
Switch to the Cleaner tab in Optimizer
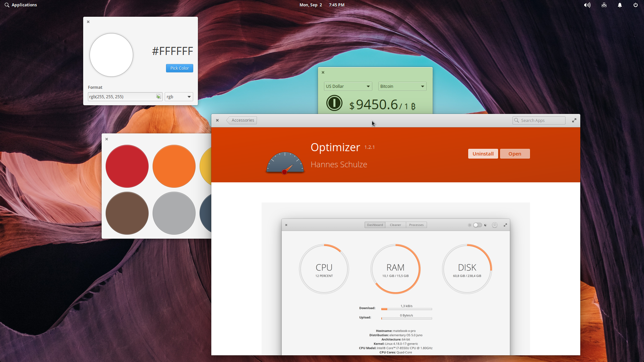pos(395,225)
